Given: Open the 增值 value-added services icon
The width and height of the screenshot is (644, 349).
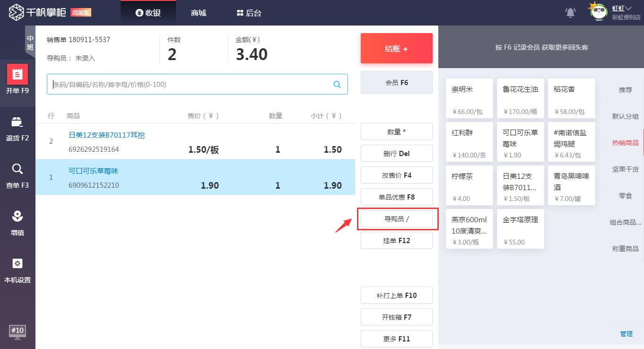Looking at the screenshot, I should click(17, 217).
